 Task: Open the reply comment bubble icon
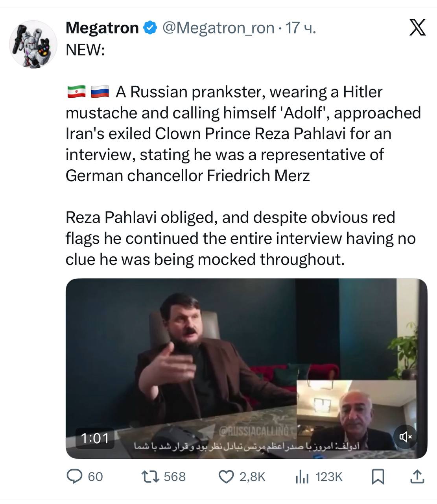[74, 477]
